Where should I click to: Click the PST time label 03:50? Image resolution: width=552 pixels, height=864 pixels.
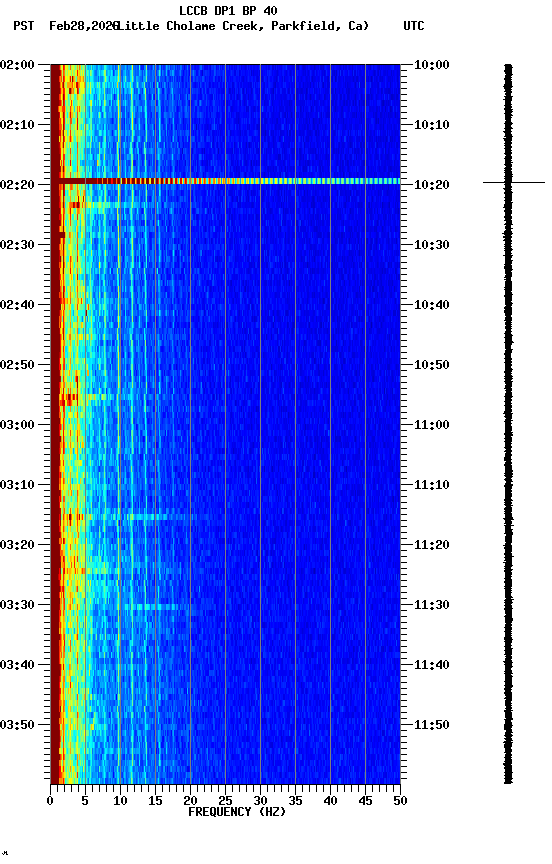[x=17, y=725]
